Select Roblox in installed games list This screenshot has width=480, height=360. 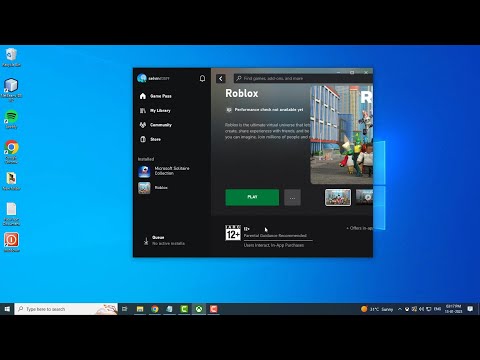pos(153,188)
